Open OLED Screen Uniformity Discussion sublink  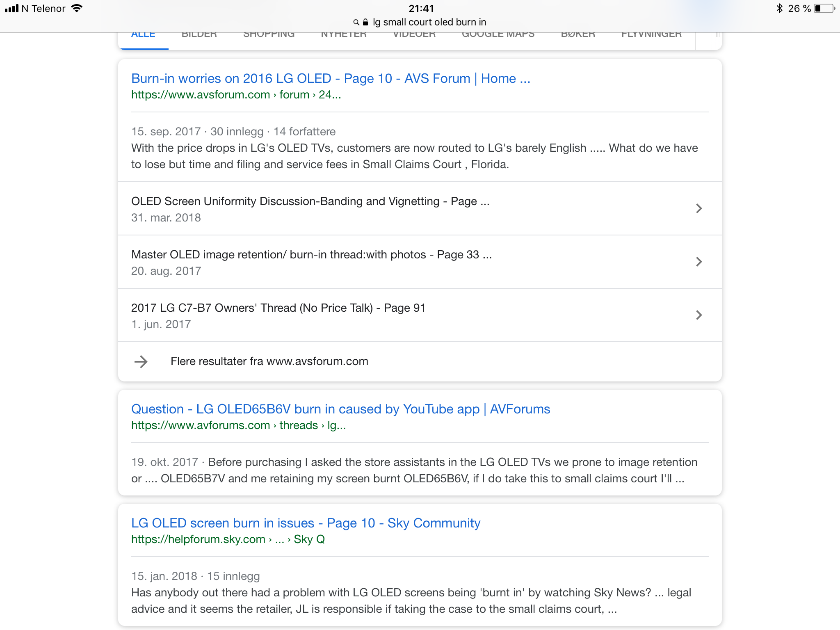click(310, 201)
